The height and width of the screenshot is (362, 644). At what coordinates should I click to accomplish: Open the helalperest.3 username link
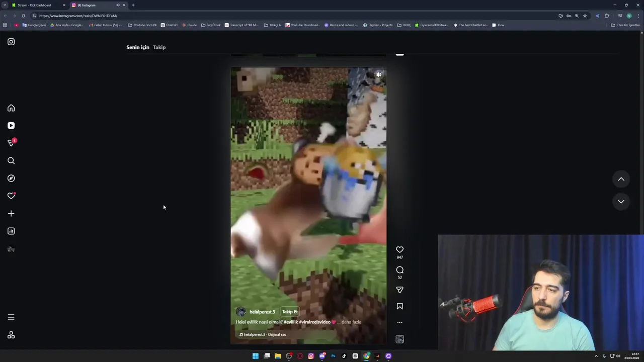[x=262, y=312]
